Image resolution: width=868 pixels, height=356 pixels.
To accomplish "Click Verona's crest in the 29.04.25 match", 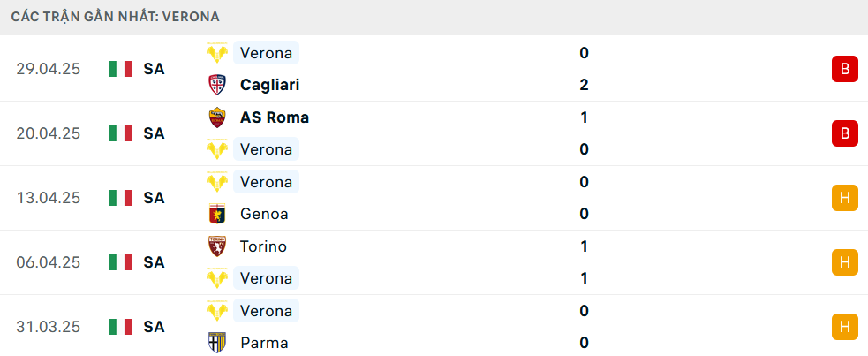I will pos(217,53).
